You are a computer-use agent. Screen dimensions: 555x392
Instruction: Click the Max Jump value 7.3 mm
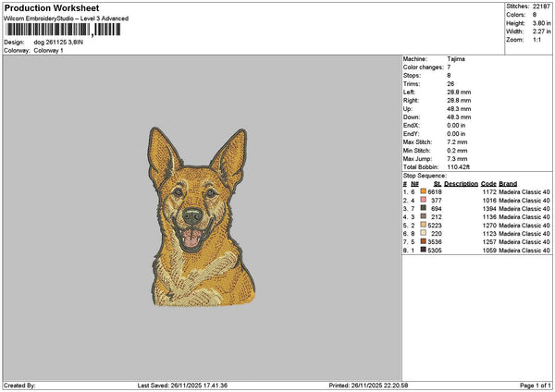[457, 159]
